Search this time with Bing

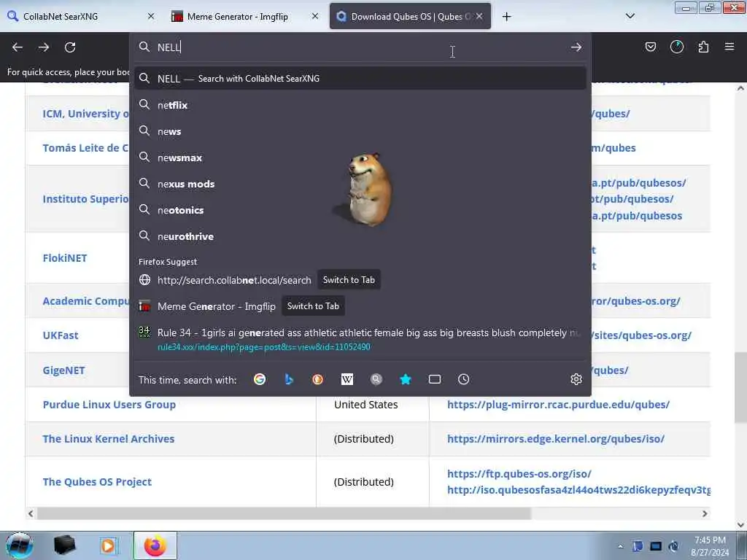click(x=289, y=379)
